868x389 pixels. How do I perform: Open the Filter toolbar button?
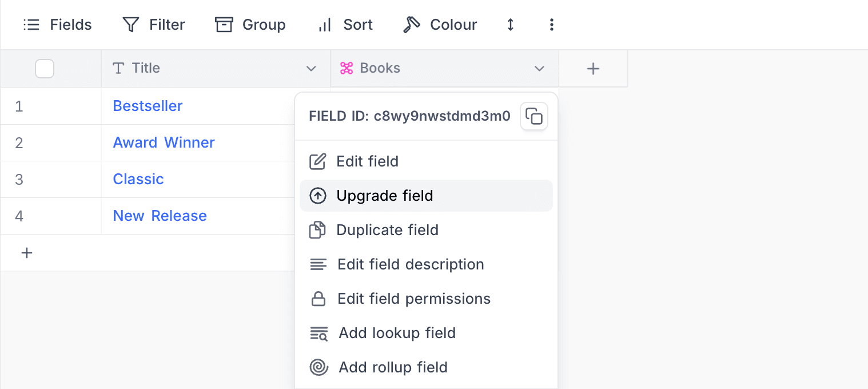point(154,25)
